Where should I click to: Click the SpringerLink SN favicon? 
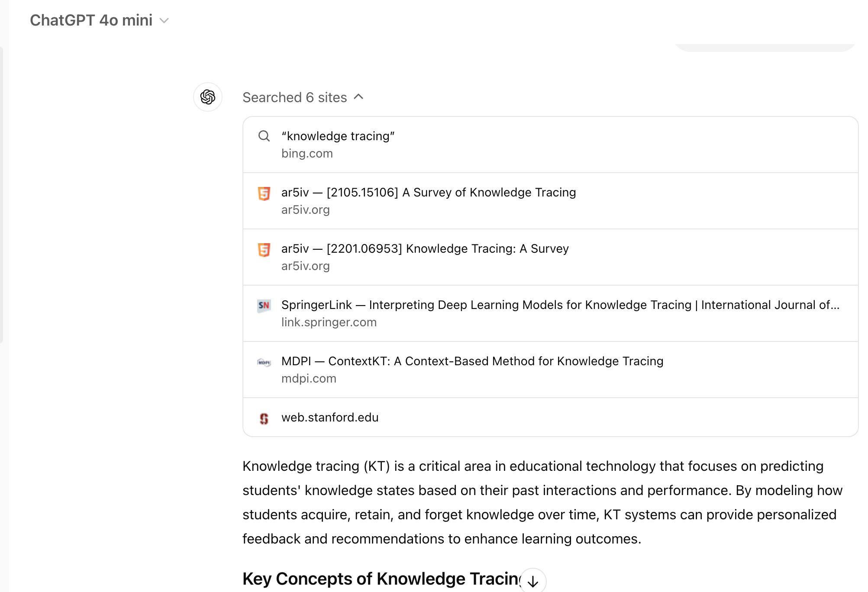point(264,306)
